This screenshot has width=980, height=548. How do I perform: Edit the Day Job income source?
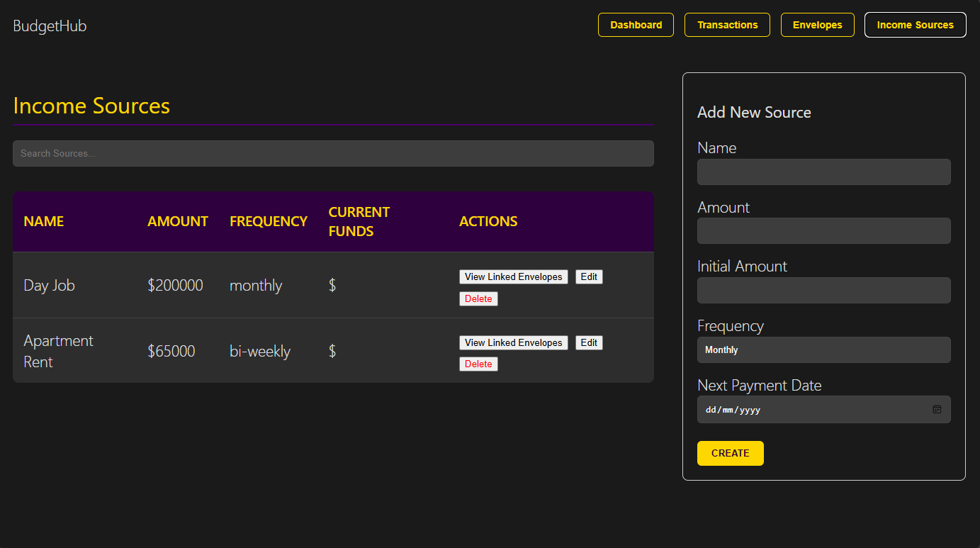(x=589, y=276)
